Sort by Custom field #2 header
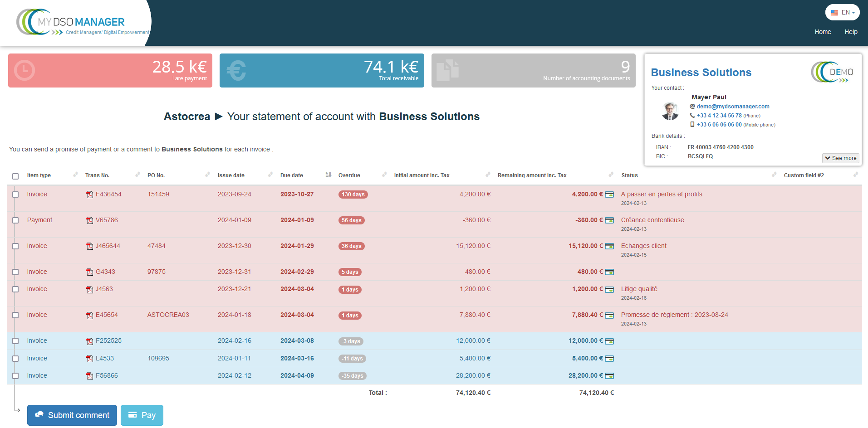Screen dimensions: 868x428 click(821, 175)
